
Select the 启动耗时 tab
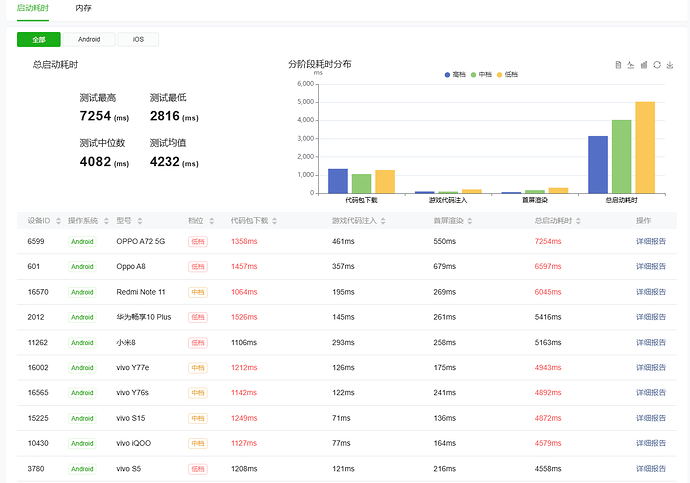click(33, 8)
